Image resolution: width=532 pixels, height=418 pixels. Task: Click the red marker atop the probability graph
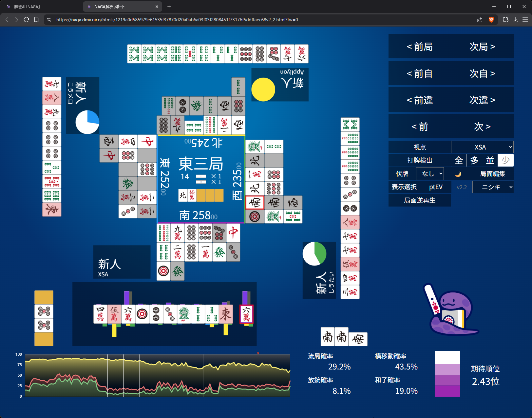tap(258, 353)
